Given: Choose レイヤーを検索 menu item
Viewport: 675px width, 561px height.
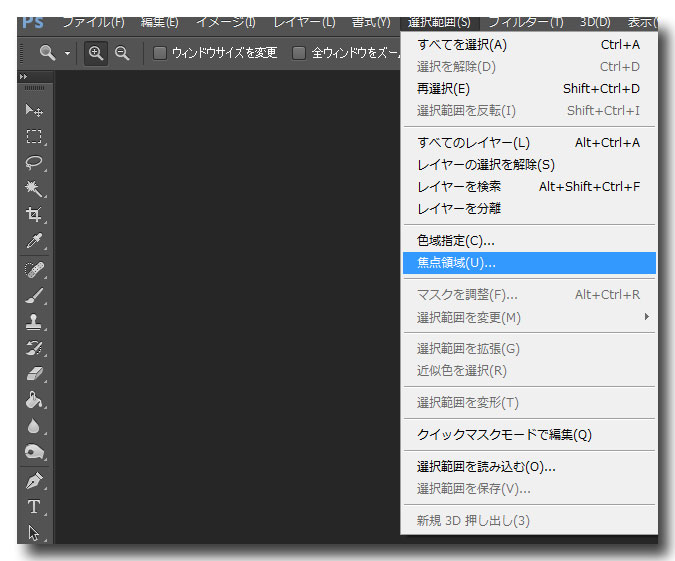Looking at the screenshot, I should click(x=529, y=187).
